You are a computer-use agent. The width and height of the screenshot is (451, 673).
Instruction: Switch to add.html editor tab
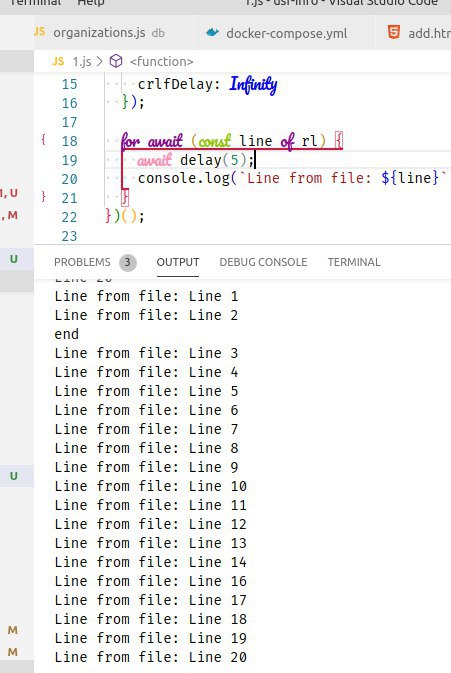pyautogui.click(x=413, y=33)
